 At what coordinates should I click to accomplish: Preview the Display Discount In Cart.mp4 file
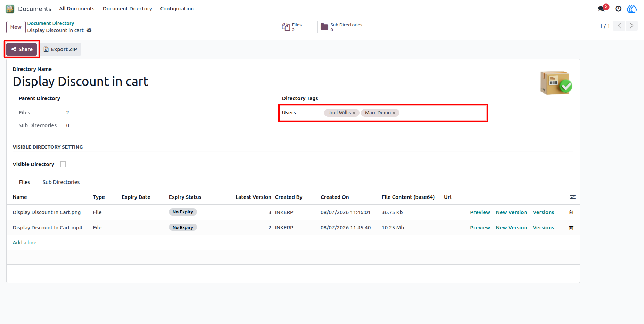[480, 228]
